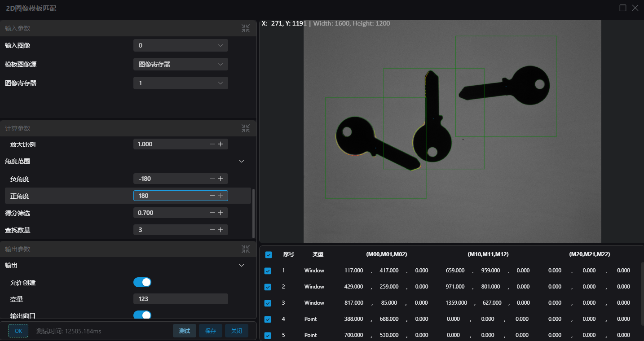Focus the 变量 field containing 123

click(181, 299)
